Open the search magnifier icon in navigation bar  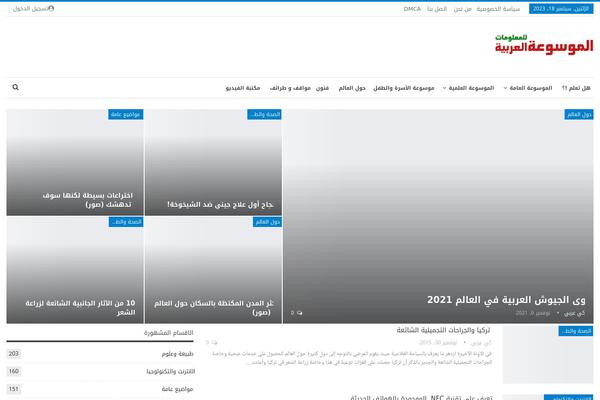pyautogui.click(x=15, y=87)
